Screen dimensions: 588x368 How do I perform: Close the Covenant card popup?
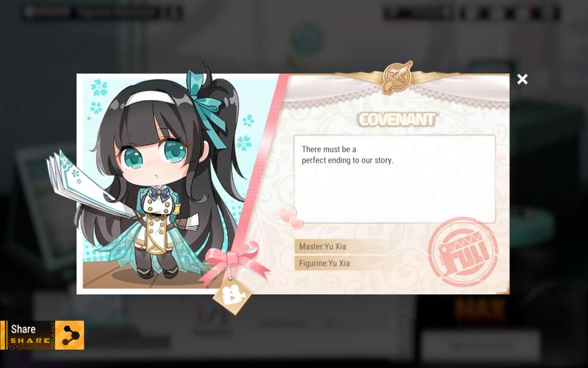click(x=522, y=79)
